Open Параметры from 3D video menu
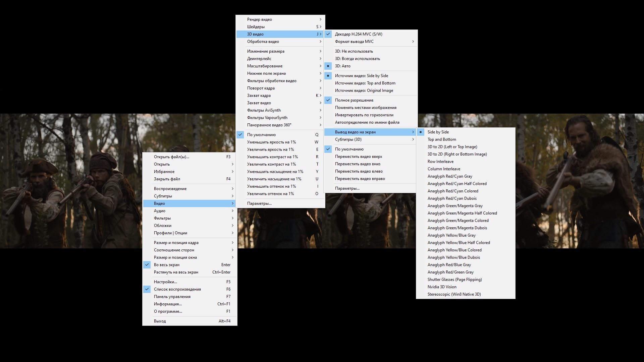The width and height of the screenshot is (644, 362). (347, 188)
